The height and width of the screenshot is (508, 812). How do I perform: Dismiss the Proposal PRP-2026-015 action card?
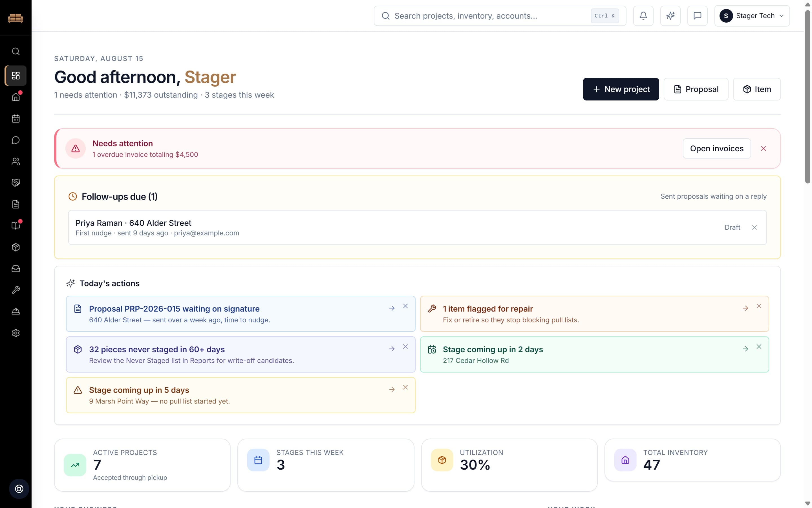(405, 306)
